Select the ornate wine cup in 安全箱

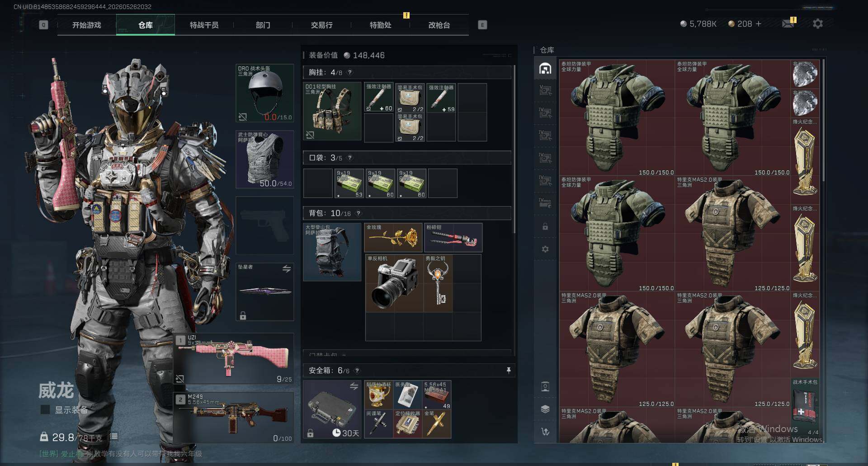coord(379,395)
